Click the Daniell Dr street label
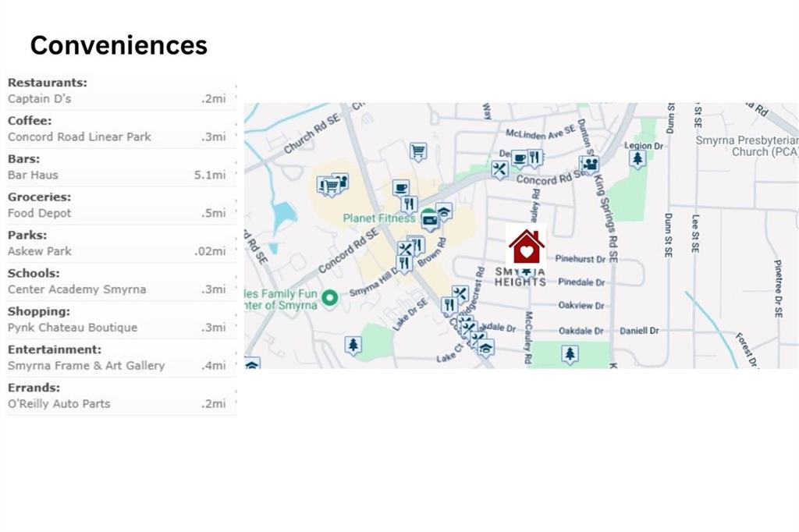 639,332
